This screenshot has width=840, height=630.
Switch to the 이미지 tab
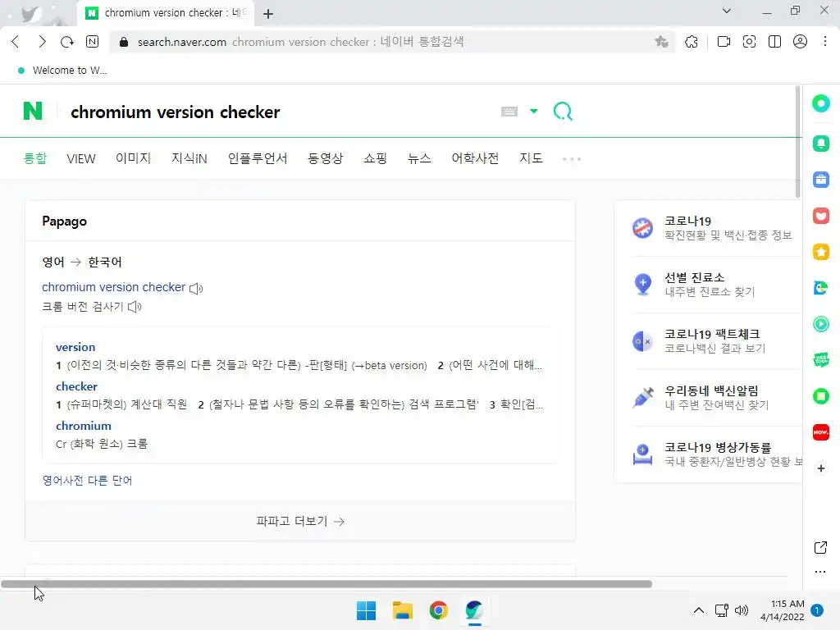134,158
